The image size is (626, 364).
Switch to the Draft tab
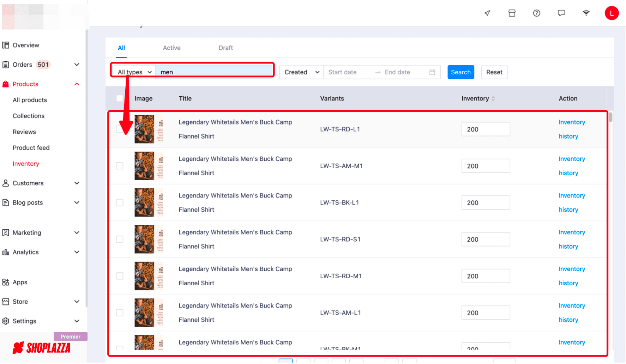point(225,48)
